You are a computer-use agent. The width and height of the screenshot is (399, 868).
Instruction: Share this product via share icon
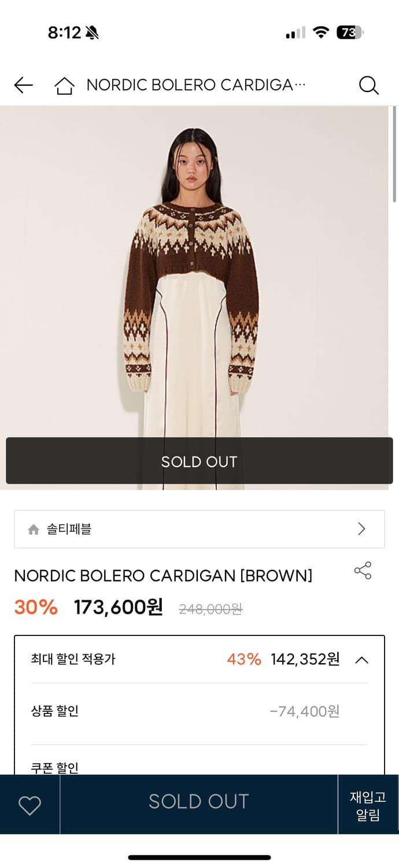363,571
